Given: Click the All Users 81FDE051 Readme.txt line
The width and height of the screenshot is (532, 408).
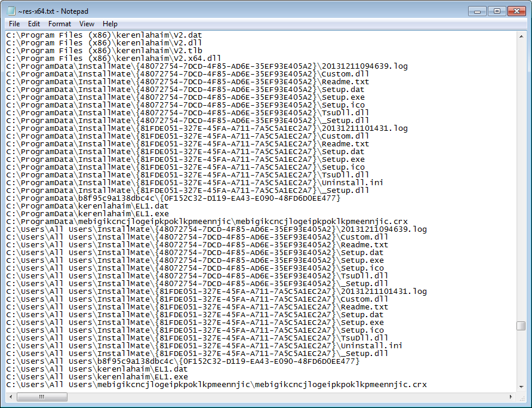Looking at the screenshot, I should tap(197, 307).
